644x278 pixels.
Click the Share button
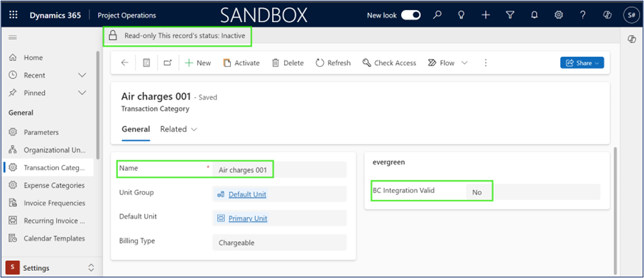pos(582,62)
